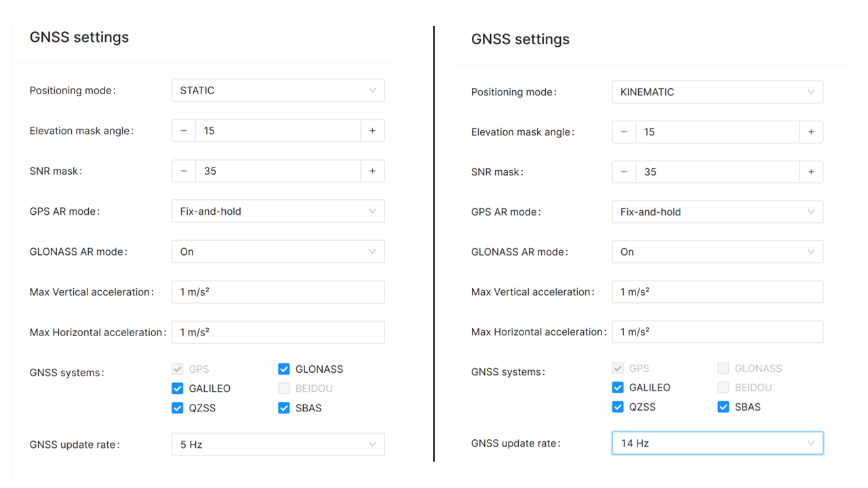This screenshot has width=868, height=488.
Task: Click Max Horizontal acceleration field in KINEMATIC panel
Action: coord(717,332)
